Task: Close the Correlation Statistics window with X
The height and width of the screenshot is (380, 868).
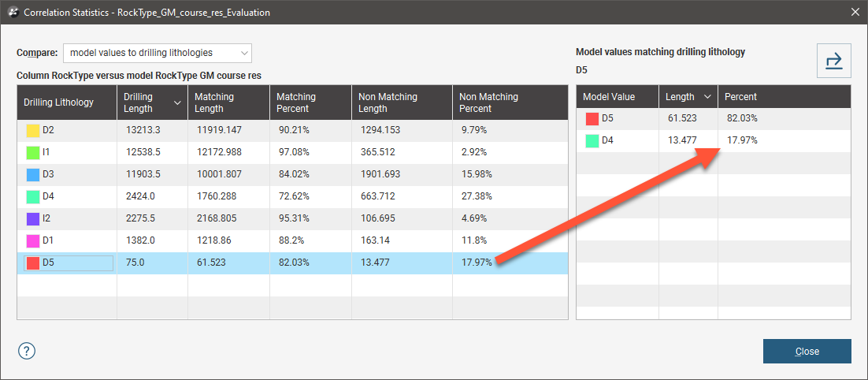Action: pyautogui.click(x=855, y=12)
